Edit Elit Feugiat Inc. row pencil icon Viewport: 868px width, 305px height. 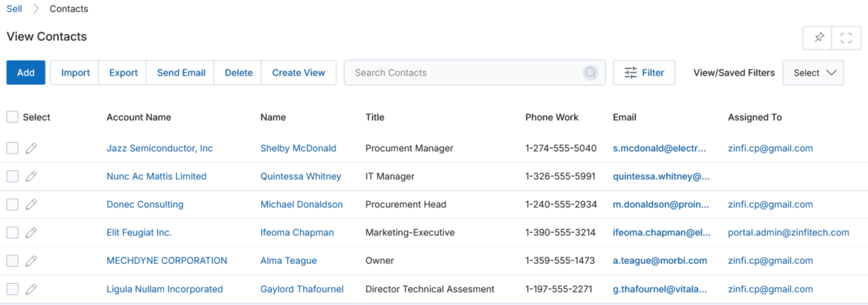[x=31, y=233]
